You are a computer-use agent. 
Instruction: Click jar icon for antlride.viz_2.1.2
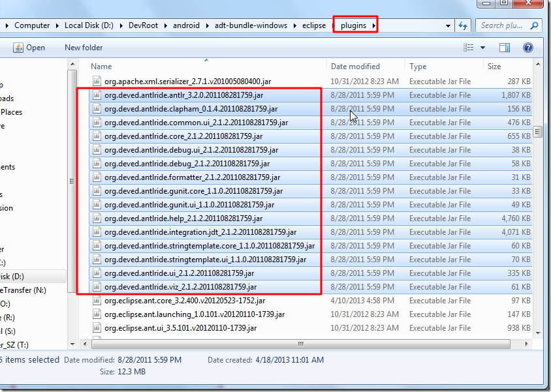97,286
